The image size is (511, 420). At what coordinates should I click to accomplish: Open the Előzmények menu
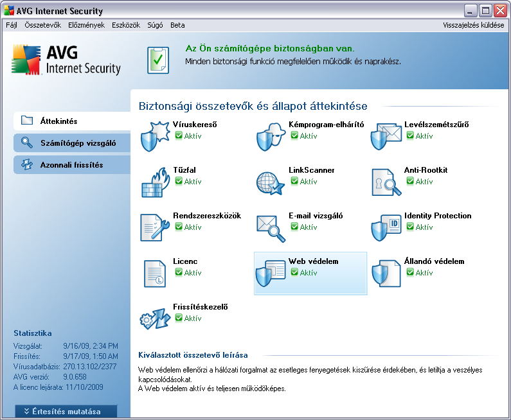click(86, 25)
